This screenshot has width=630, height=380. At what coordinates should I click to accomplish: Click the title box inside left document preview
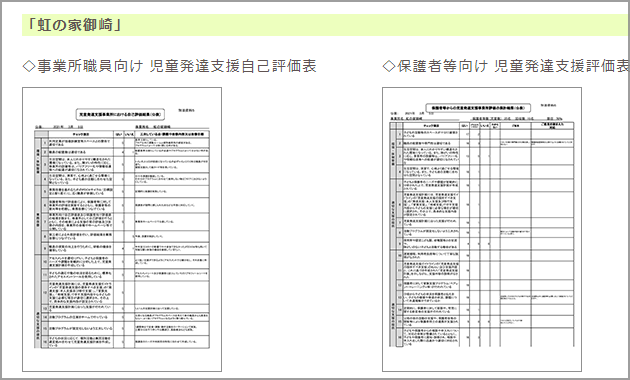pos(120,114)
